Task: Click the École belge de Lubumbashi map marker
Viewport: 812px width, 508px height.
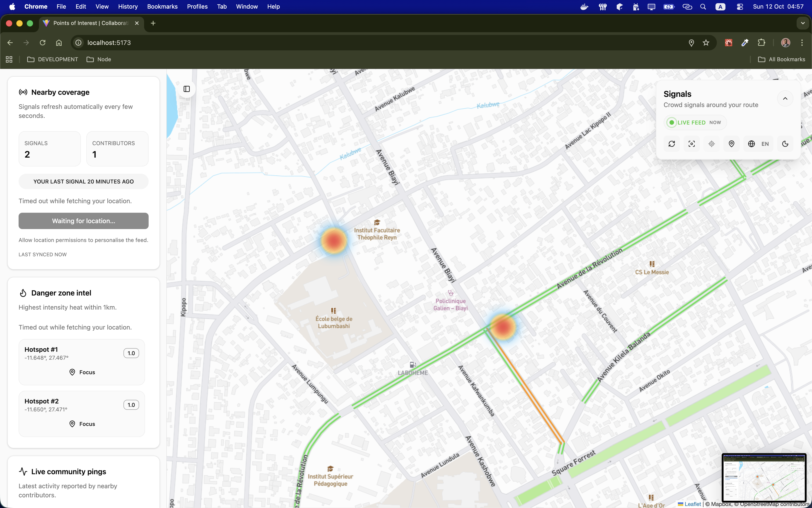Action: (x=333, y=311)
